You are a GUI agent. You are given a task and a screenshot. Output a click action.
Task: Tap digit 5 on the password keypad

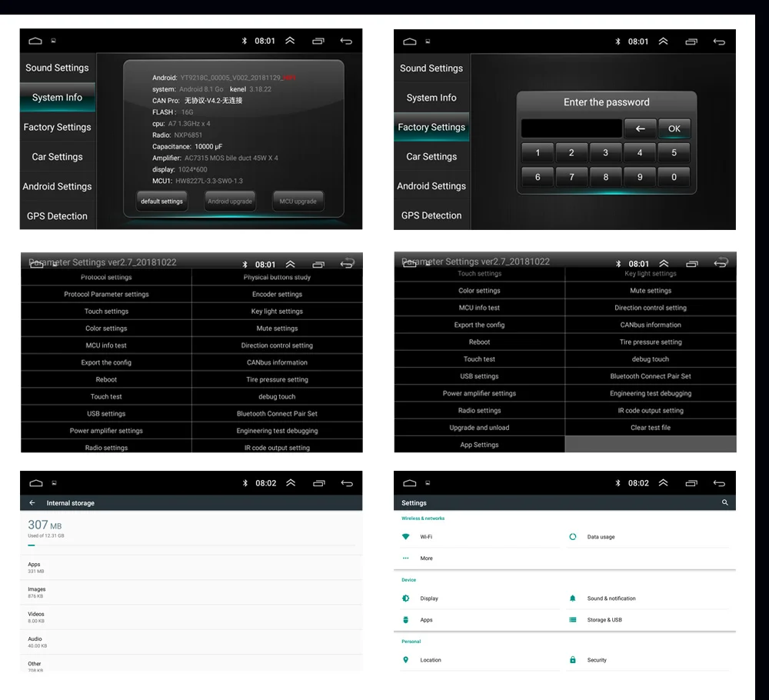674,152
